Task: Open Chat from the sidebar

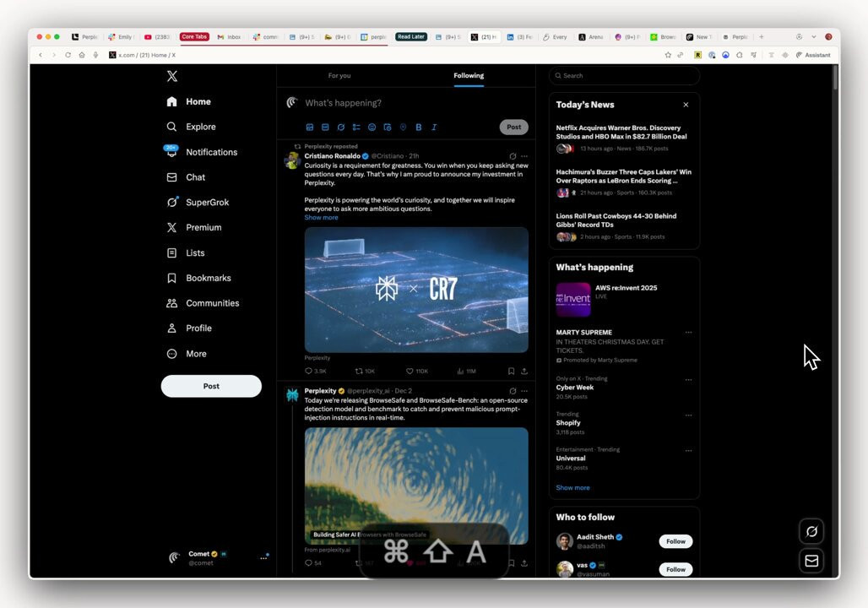Action: coord(186,177)
